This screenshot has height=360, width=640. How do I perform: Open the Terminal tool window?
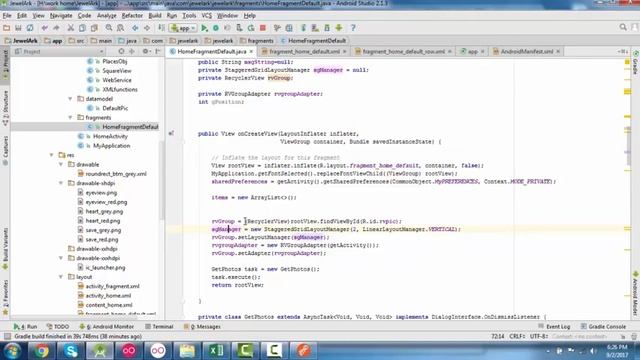[x=159, y=327]
